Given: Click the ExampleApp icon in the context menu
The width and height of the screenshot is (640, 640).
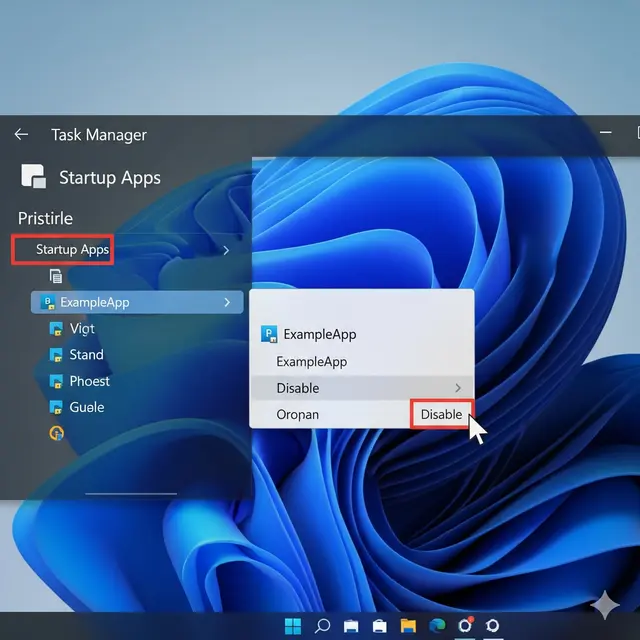Looking at the screenshot, I should [x=269, y=334].
